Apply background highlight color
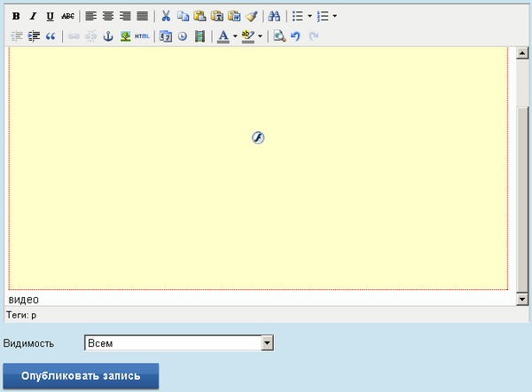Viewport: 532px width, 392px height. click(x=248, y=36)
